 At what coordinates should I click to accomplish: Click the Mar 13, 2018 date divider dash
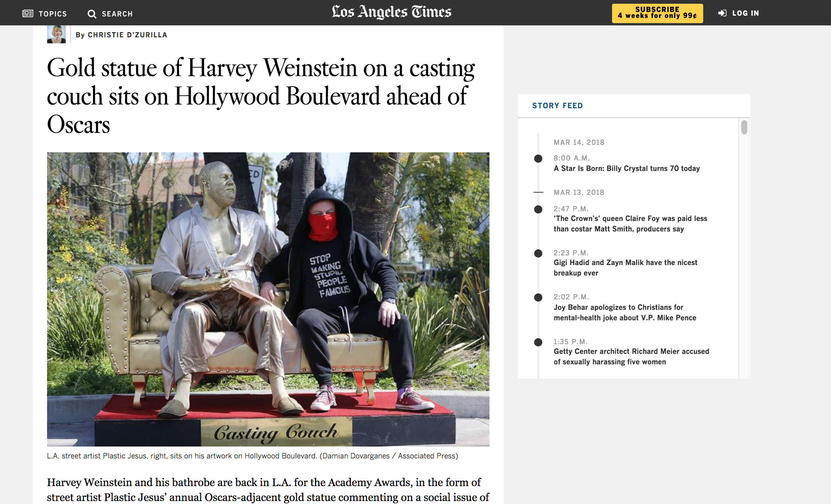click(x=538, y=193)
